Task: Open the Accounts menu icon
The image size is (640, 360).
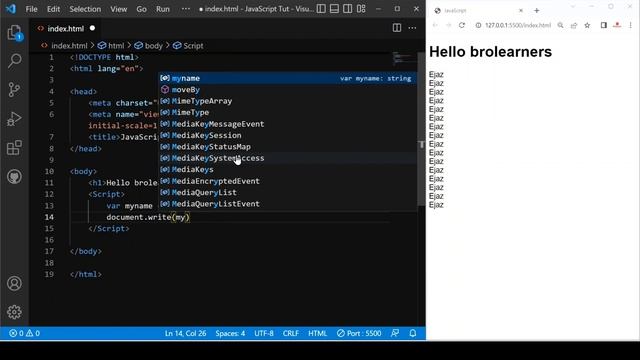Action: tap(14, 283)
